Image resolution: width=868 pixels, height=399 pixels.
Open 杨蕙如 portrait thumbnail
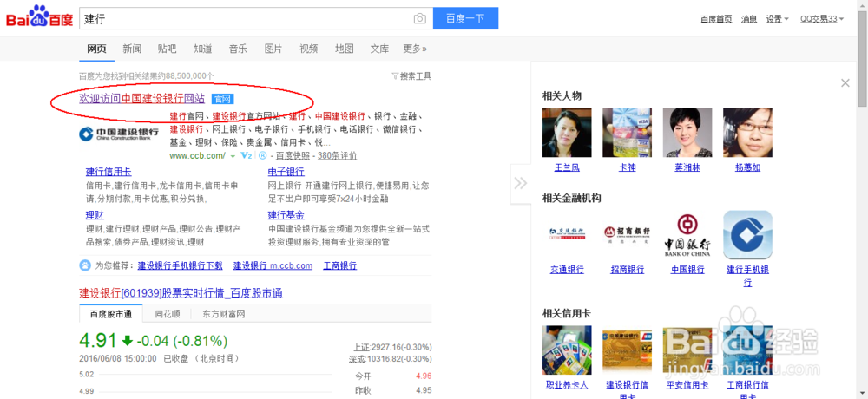(747, 133)
